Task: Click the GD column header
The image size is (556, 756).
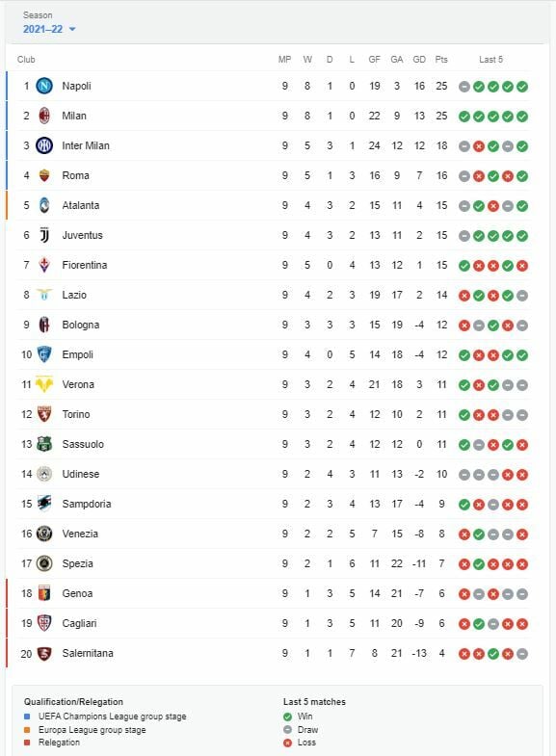Action: pyautogui.click(x=419, y=60)
